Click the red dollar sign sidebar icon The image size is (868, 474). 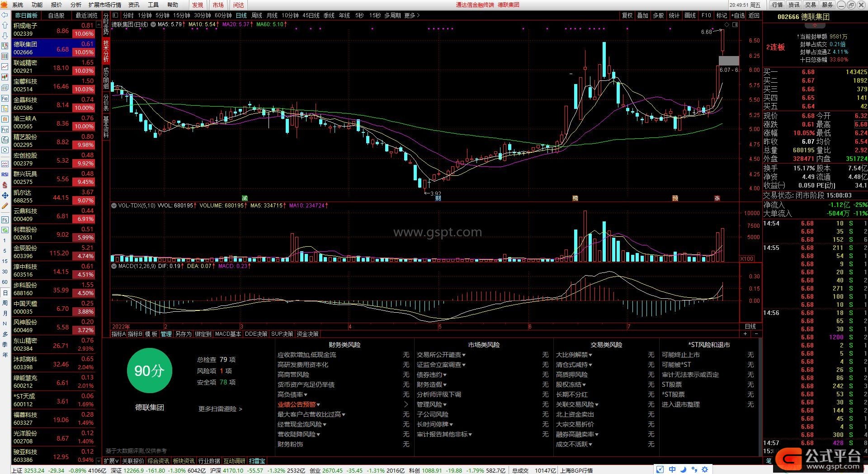(x=5, y=185)
